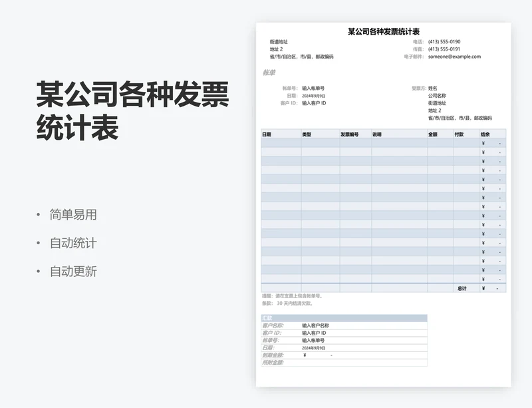This screenshot has width=532, height=408.
Task: Select the 总计 label in the table's total row
Action: click(x=462, y=288)
